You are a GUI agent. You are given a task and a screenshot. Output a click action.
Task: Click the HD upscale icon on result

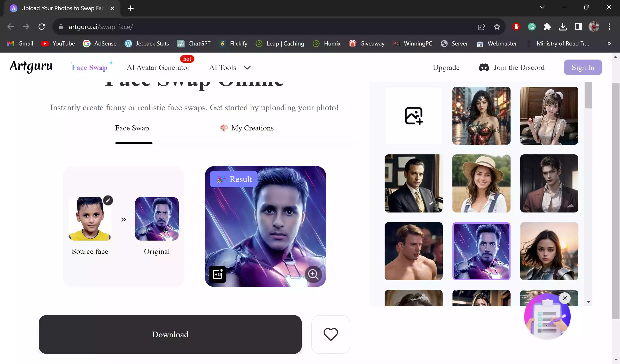(x=217, y=274)
